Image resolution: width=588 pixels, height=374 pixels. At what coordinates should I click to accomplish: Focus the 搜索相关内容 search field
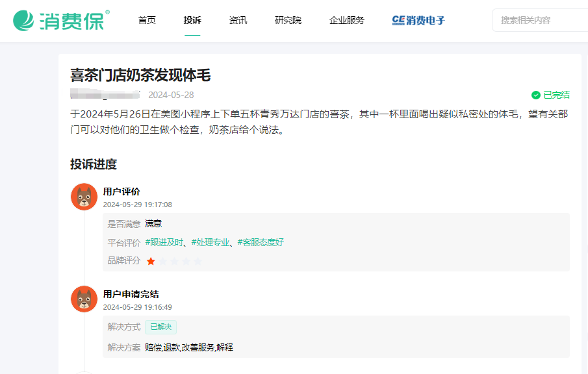[540, 20]
